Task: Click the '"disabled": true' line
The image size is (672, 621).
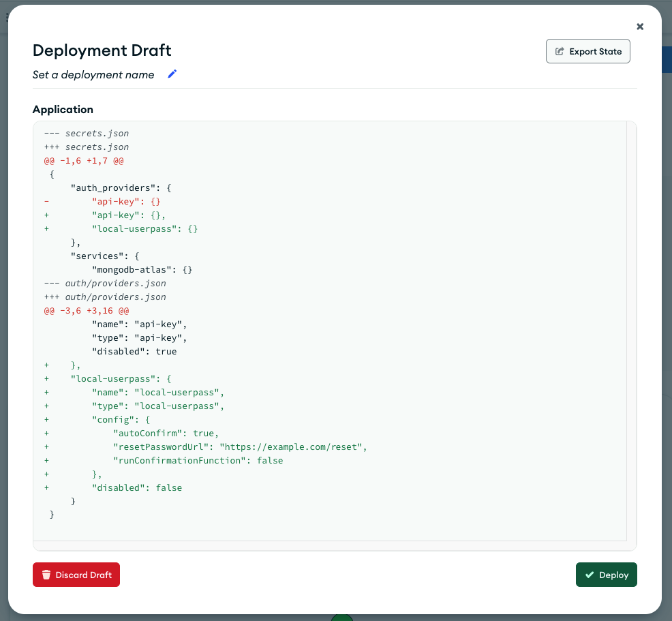Action: [x=134, y=352]
